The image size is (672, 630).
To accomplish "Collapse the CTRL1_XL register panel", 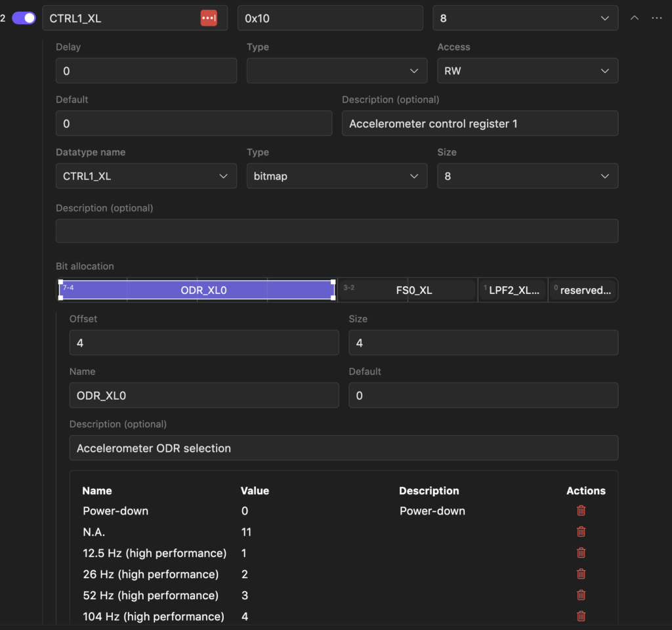I will click(x=634, y=18).
